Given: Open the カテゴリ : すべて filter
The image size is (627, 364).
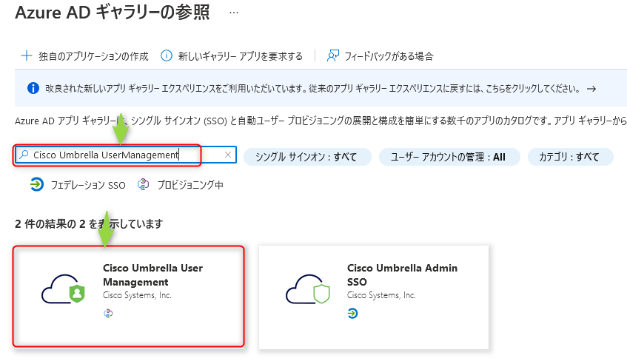Looking at the screenshot, I should coord(570,157).
